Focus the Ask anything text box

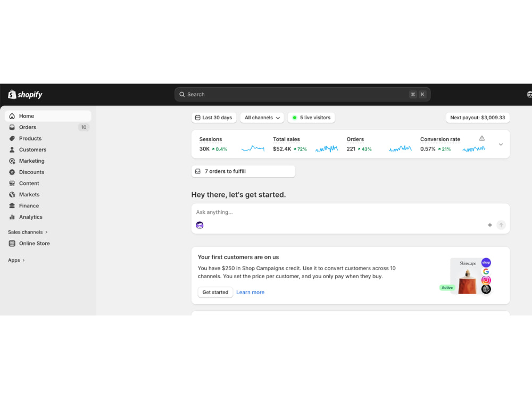pyautogui.click(x=351, y=212)
